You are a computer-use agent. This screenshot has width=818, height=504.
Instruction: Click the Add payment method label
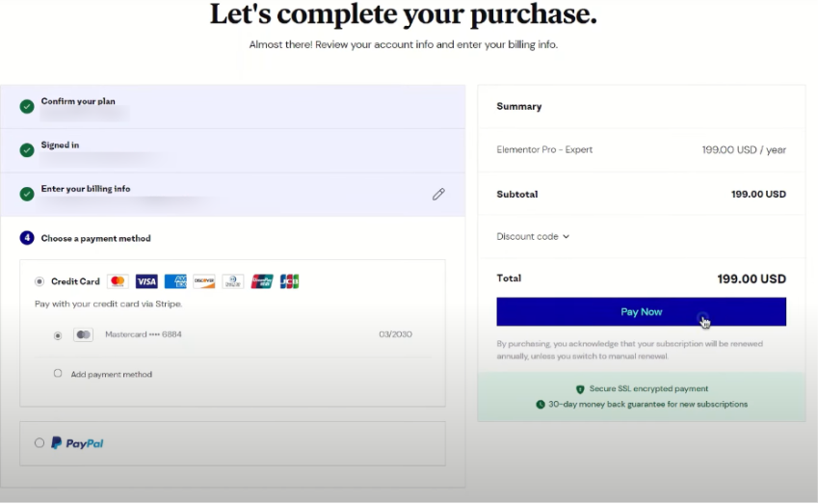click(x=111, y=374)
